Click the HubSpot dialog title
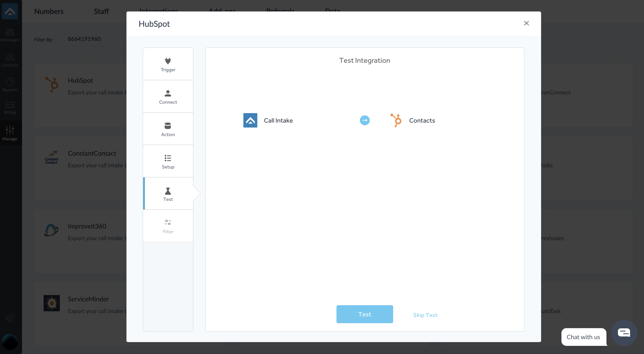Viewport: 644px width, 354px height. coord(154,24)
